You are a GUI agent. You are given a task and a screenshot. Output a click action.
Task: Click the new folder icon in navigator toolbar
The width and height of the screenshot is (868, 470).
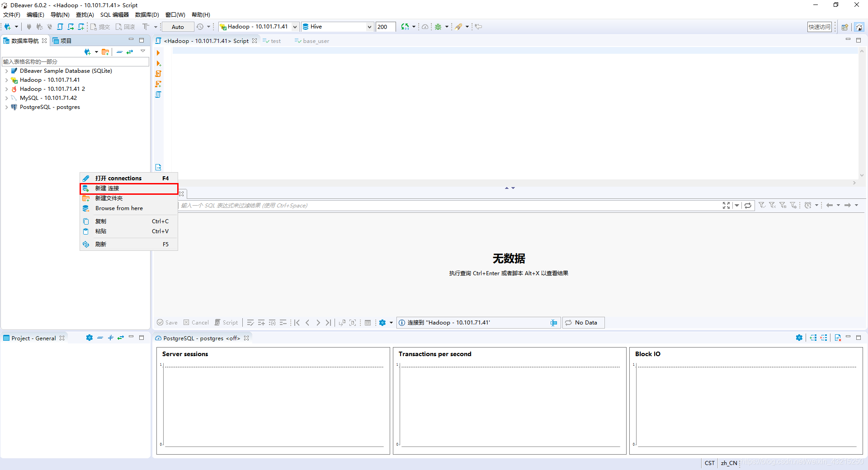(x=105, y=52)
